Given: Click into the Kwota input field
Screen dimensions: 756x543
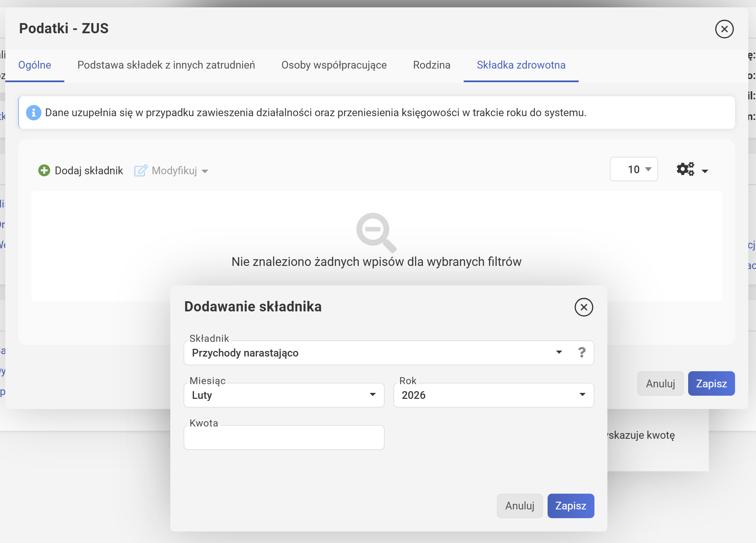Looking at the screenshot, I should tap(284, 437).
